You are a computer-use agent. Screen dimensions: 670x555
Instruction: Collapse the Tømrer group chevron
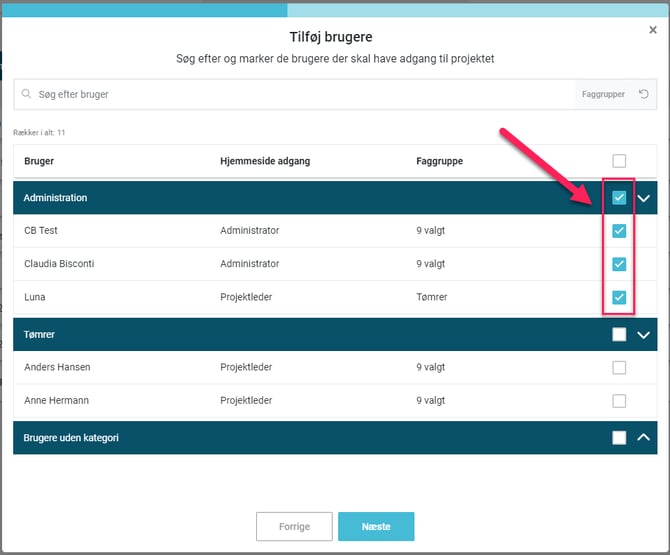tap(643, 335)
